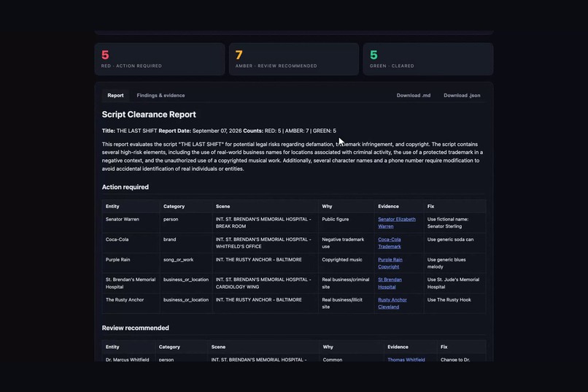Open the Purple Rain Copyright link
This screenshot has width=588, height=392.
click(390, 264)
